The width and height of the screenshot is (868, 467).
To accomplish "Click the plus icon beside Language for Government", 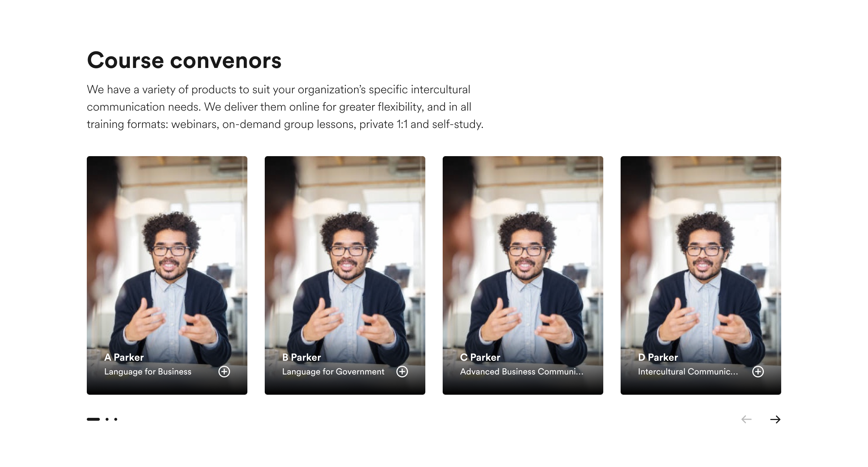I will click(x=402, y=372).
